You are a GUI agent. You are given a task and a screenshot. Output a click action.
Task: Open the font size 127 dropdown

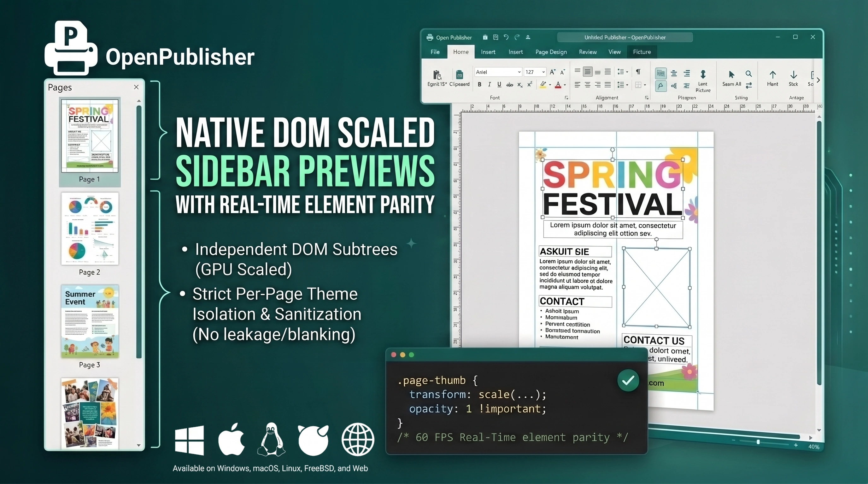(535, 72)
